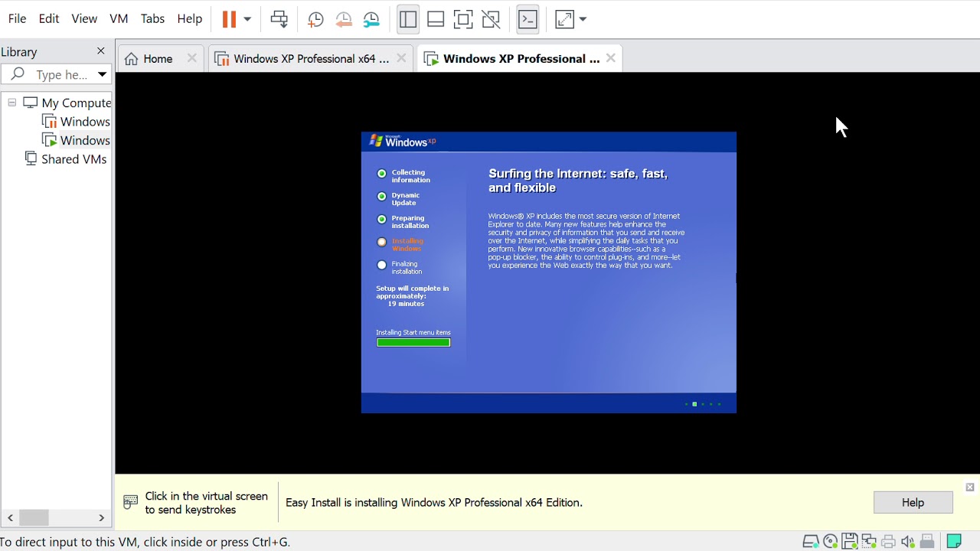The image size is (980, 551).
Task: Open the power options dropdown arrow beside Suspend
Action: pyautogui.click(x=247, y=19)
